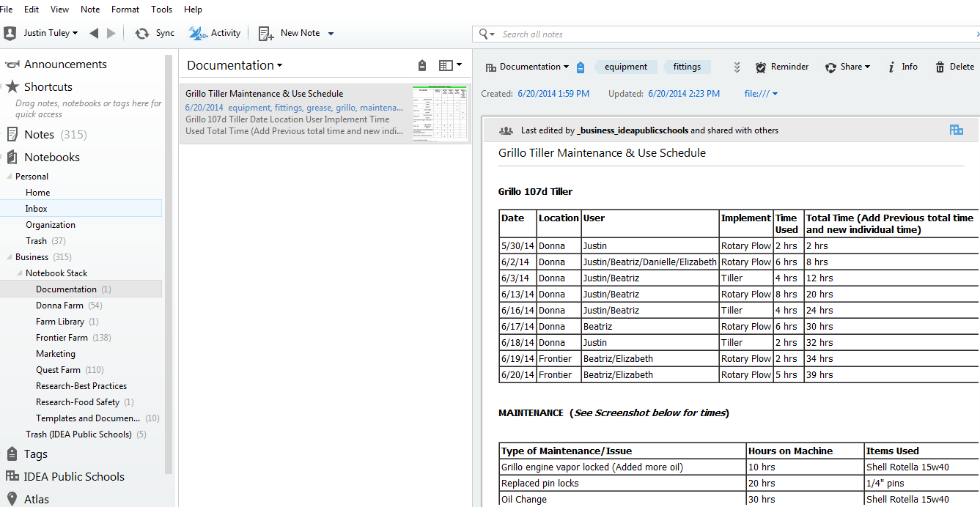This screenshot has width=980, height=507.
Task: Select the Farm Library notebook
Action: coord(67,322)
